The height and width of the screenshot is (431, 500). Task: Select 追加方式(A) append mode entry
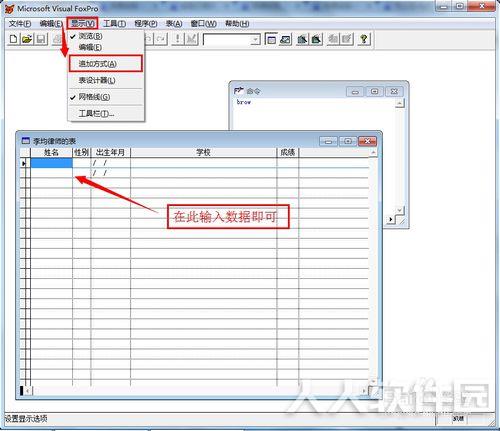point(106,64)
